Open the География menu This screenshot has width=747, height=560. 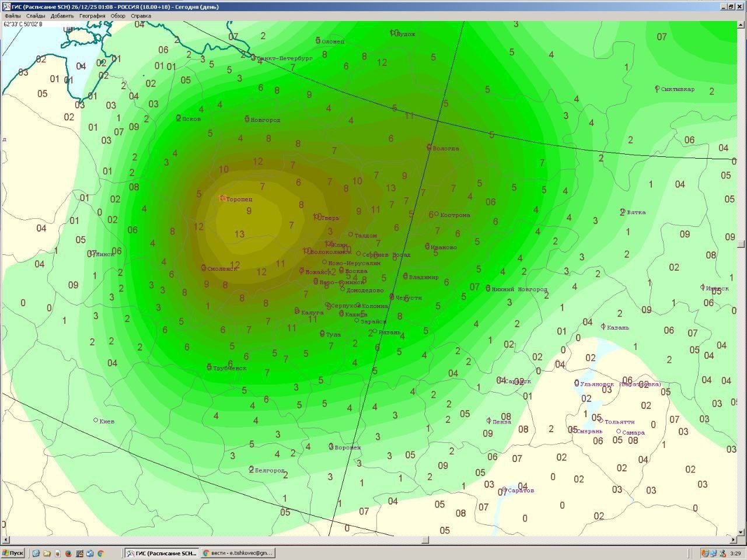point(92,16)
